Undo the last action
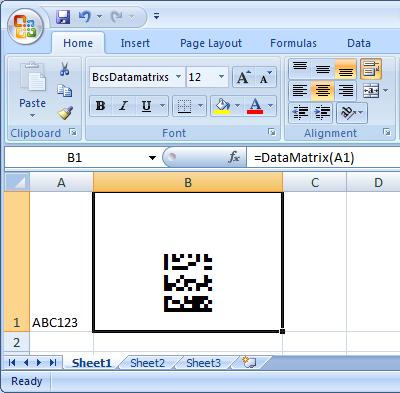The image size is (400, 393). [85, 16]
